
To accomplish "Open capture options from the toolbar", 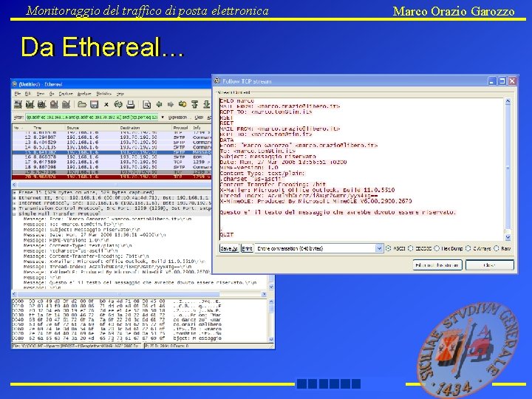I will pyautogui.click(x=30, y=104).
